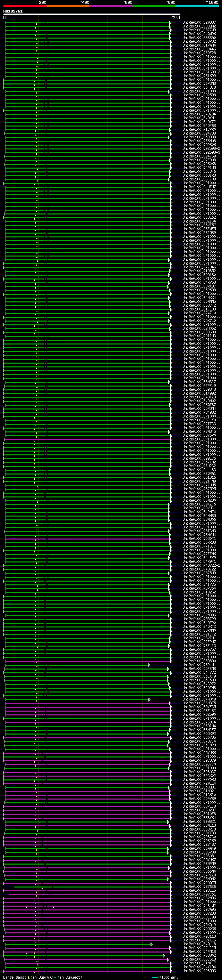The height and width of the screenshot is (980, 222).
Task: Select the UniRef100_C4Y1D4 label
Action: click(199, 967)
